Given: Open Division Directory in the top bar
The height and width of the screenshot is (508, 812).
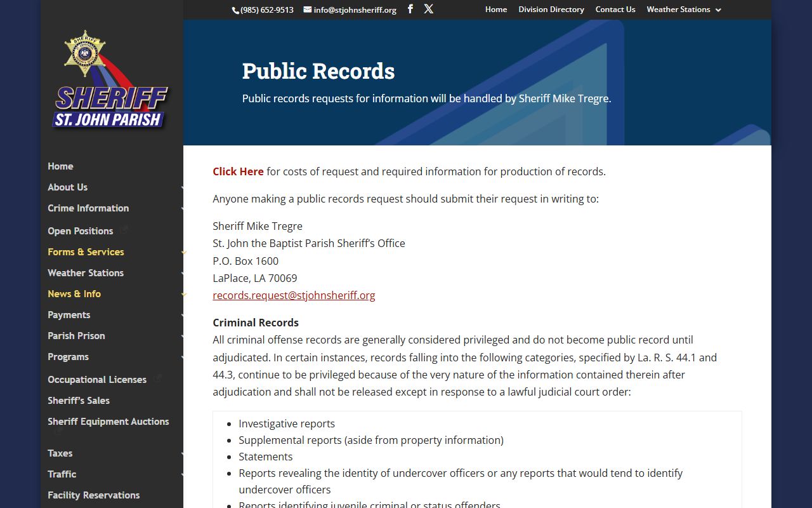Looking at the screenshot, I should click(x=551, y=10).
